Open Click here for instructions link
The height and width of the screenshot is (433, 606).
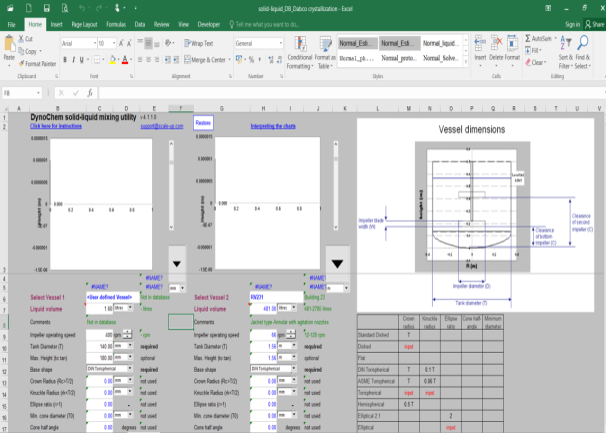[56, 126]
